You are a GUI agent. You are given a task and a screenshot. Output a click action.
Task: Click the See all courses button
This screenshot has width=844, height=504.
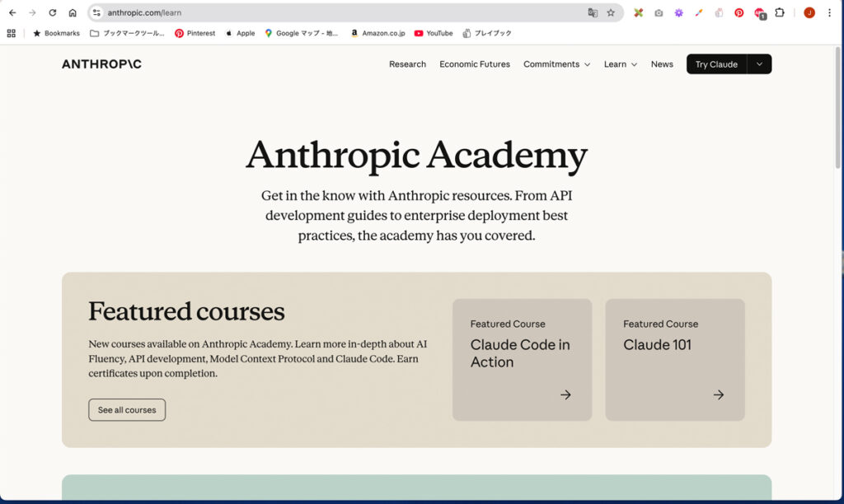tap(127, 410)
